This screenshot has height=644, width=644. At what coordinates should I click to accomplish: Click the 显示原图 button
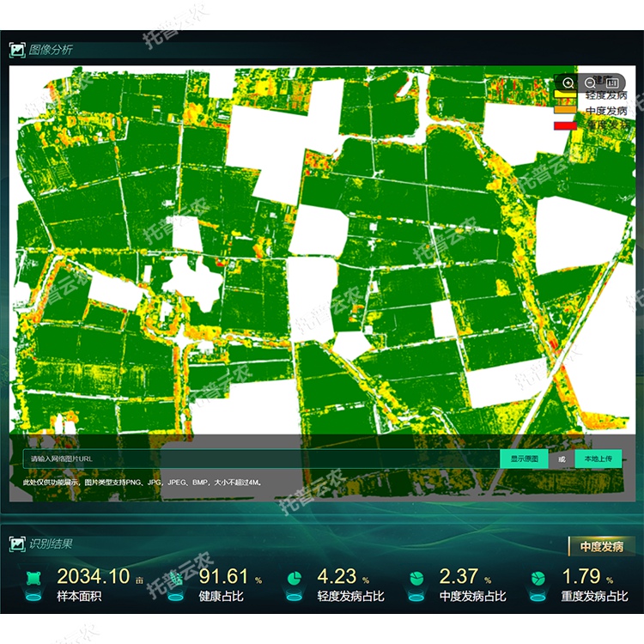click(x=524, y=459)
